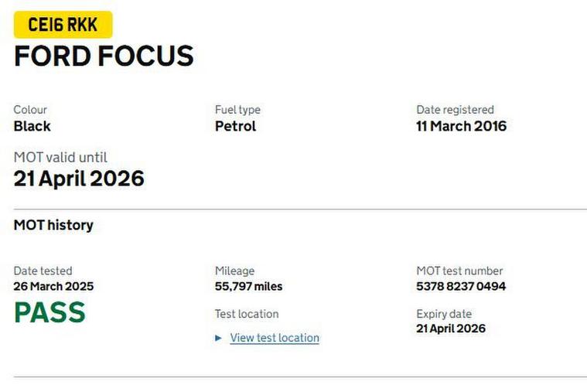Select the MOT test number 5378 8237 0494
The image size is (587, 392).
tap(461, 286)
